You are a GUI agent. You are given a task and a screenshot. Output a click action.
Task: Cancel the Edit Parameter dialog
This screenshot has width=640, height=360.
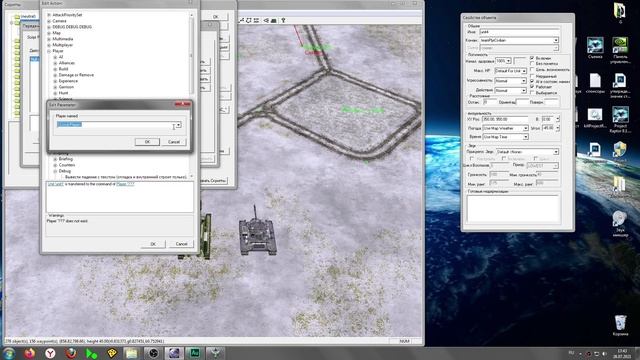click(x=174, y=142)
